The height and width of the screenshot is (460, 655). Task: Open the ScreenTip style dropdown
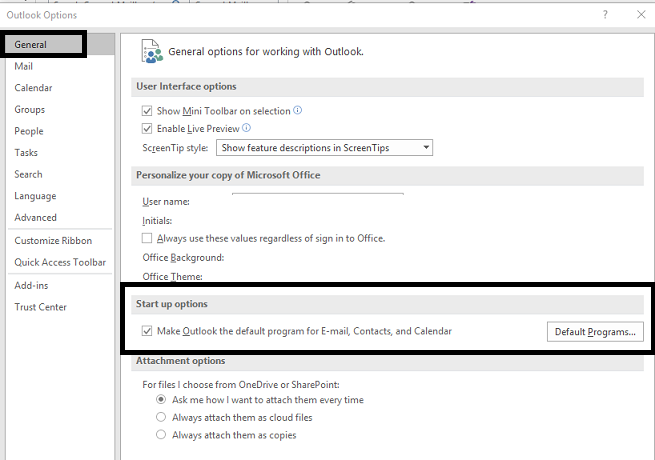[324, 147]
